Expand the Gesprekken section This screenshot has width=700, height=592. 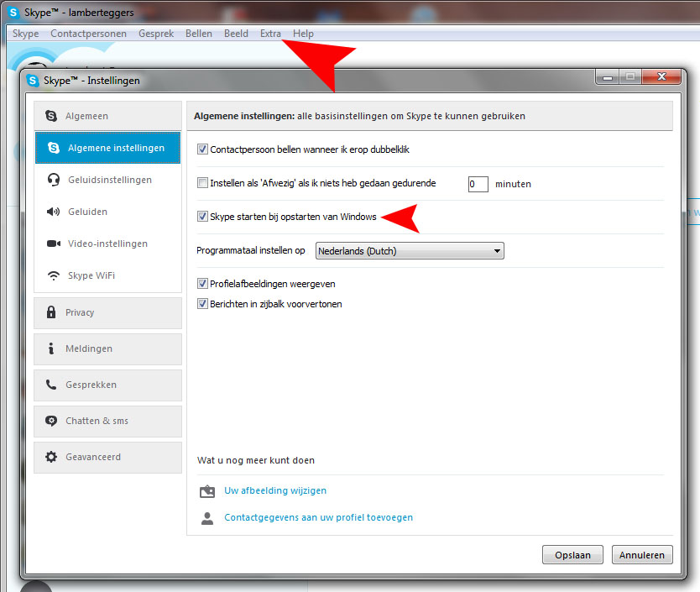click(x=107, y=385)
